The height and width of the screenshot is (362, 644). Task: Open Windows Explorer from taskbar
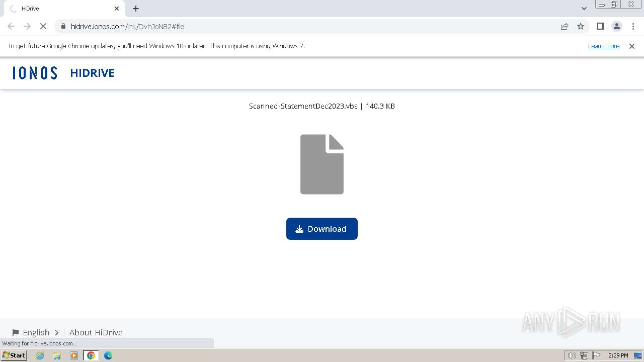coord(57,355)
